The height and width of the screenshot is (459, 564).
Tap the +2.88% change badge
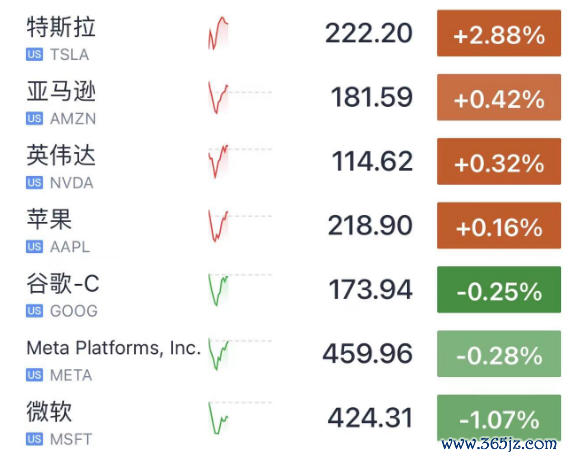pyautogui.click(x=499, y=33)
